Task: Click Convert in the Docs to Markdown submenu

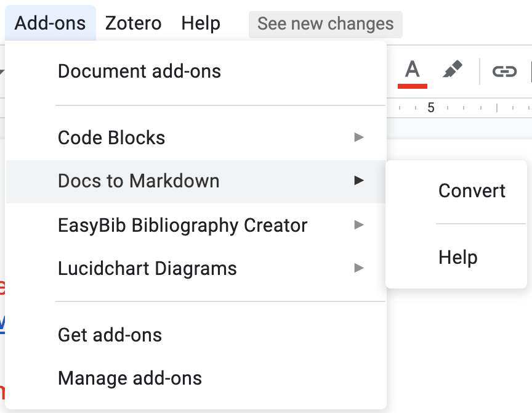Action: (x=456, y=190)
